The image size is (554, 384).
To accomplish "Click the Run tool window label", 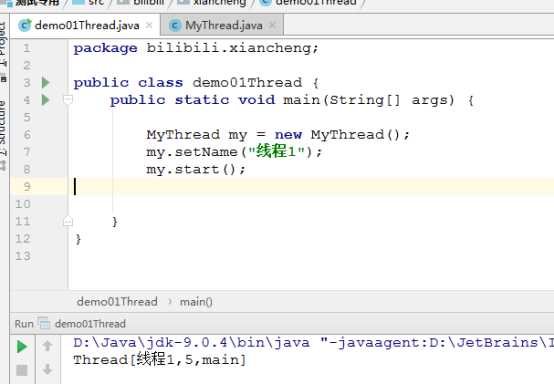I will (24, 324).
